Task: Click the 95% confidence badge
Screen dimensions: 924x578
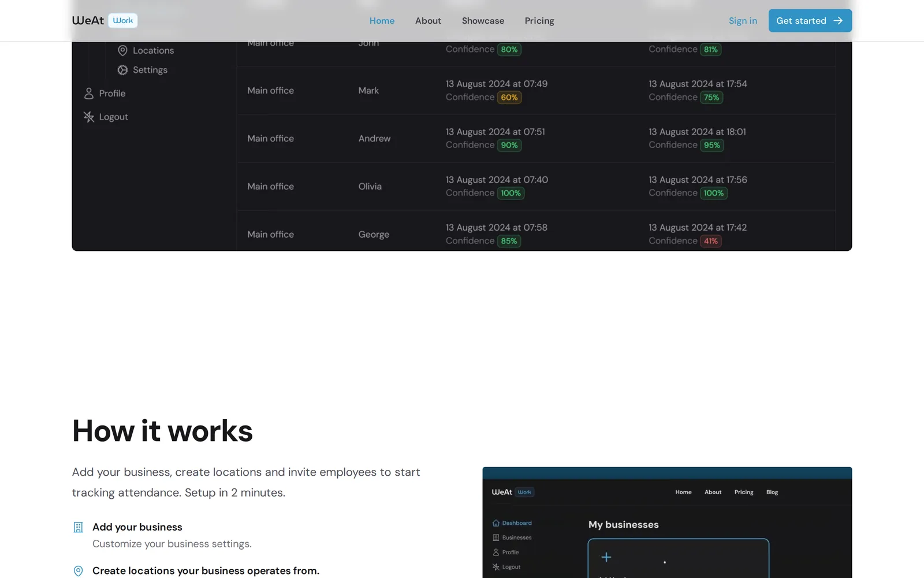Action: [x=712, y=146]
